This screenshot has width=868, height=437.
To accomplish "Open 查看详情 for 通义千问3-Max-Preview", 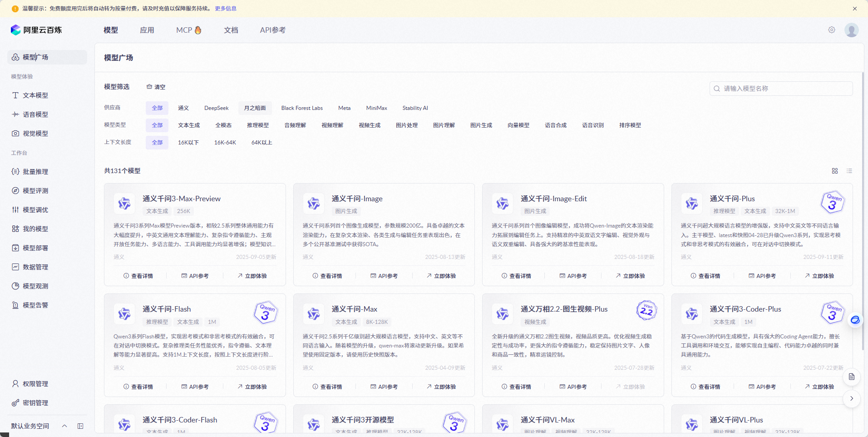I will click(138, 276).
